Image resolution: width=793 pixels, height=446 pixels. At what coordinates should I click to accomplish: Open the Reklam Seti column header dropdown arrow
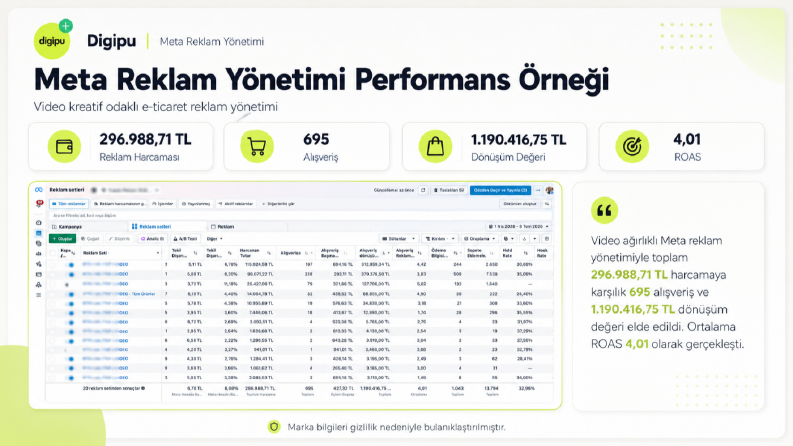point(158,253)
